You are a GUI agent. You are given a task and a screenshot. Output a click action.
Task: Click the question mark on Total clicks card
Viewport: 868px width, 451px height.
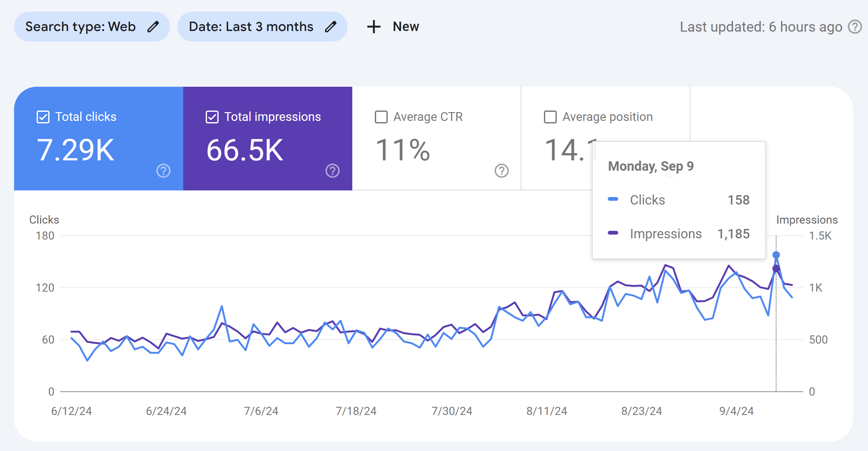click(x=163, y=171)
